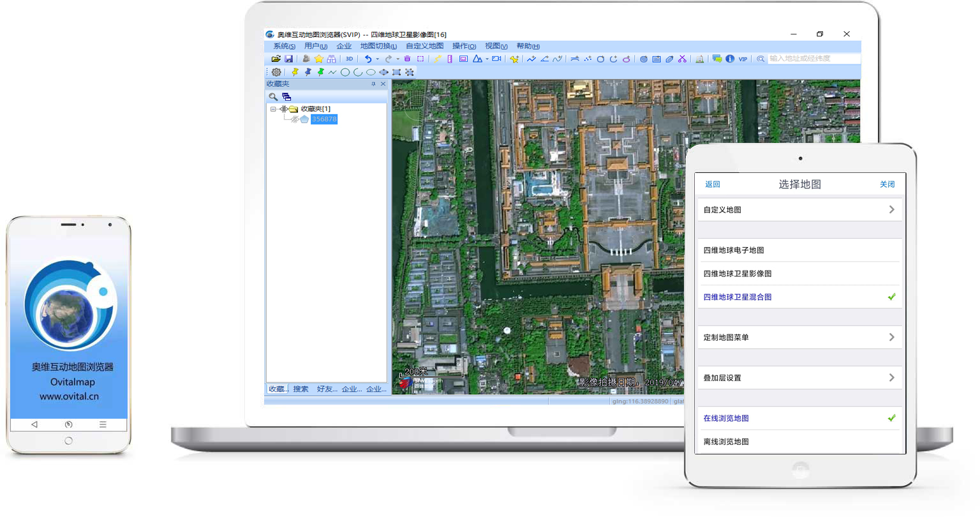Open the undo arrow dropdown
Image resolution: width=980 pixels, height=517 pixels.
[377, 59]
